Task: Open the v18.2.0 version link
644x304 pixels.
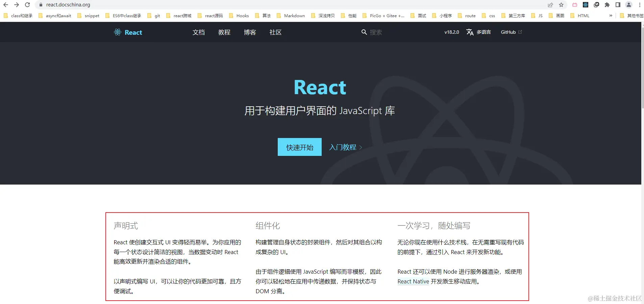Action: coord(452,32)
